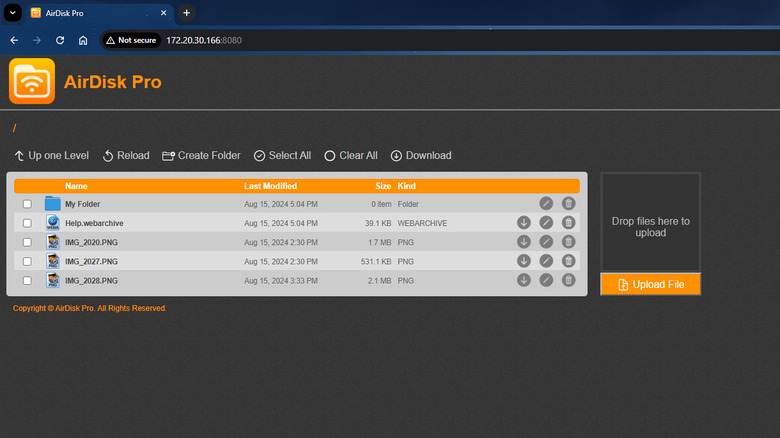The image size is (780, 438).
Task: Click the Reload toolbar button
Action: (x=126, y=155)
